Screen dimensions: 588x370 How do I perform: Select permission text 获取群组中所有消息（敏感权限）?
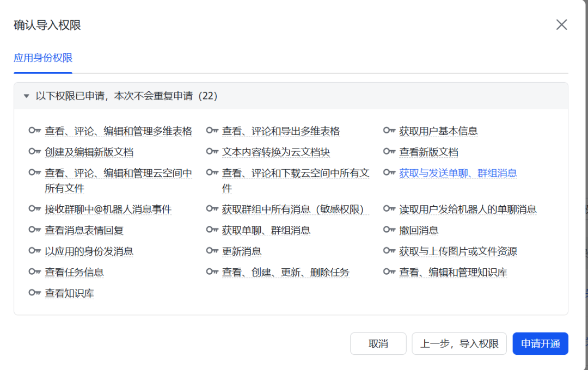(x=295, y=209)
